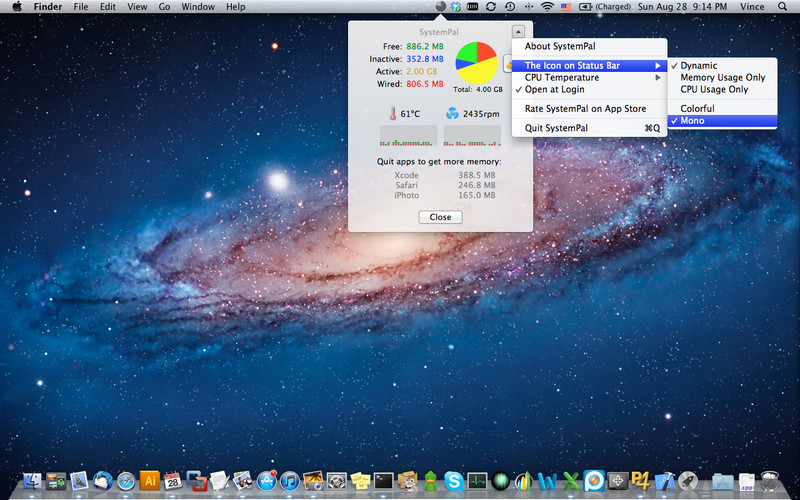
Task: Open Time Machine menu bar icon
Action: [x=510, y=7]
